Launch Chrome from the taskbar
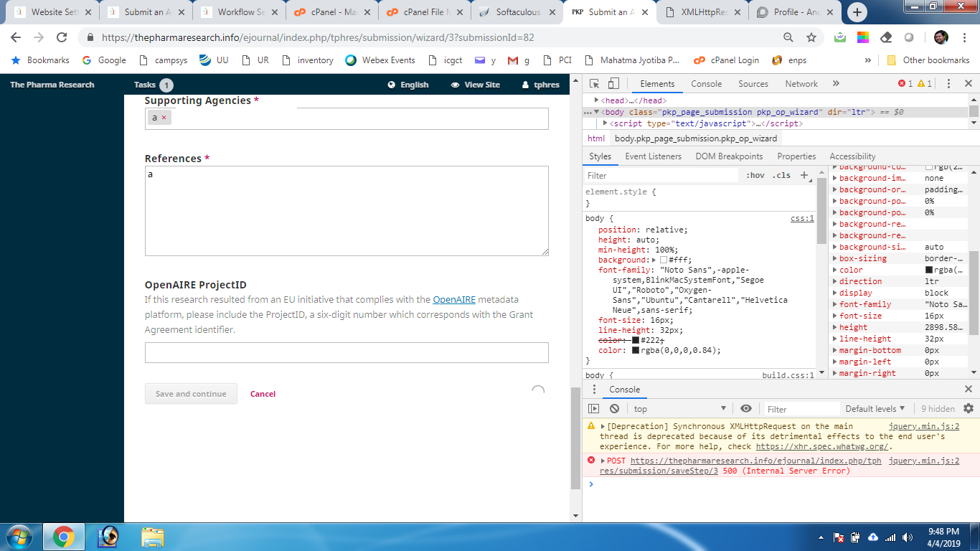Screen dimensions: 980x551 click(x=64, y=537)
